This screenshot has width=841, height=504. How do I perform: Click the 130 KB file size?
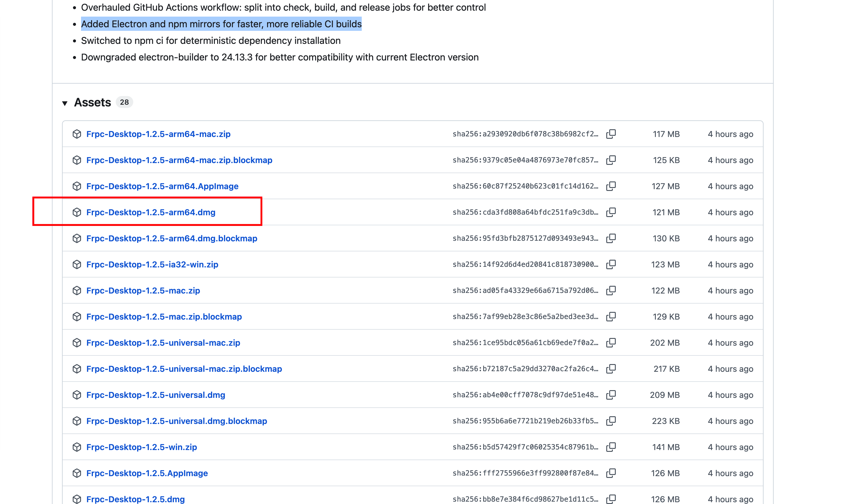pyautogui.click(x=666, y=238)
